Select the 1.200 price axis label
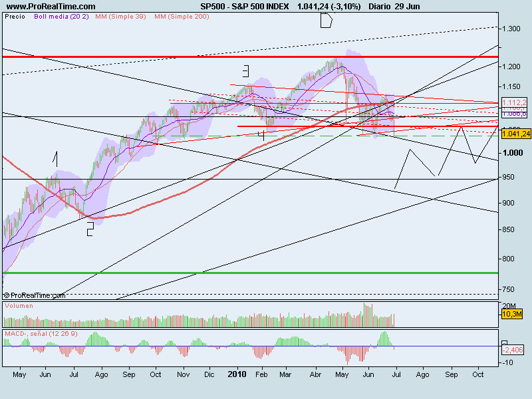The image size is (532, 399). [511, 66]
